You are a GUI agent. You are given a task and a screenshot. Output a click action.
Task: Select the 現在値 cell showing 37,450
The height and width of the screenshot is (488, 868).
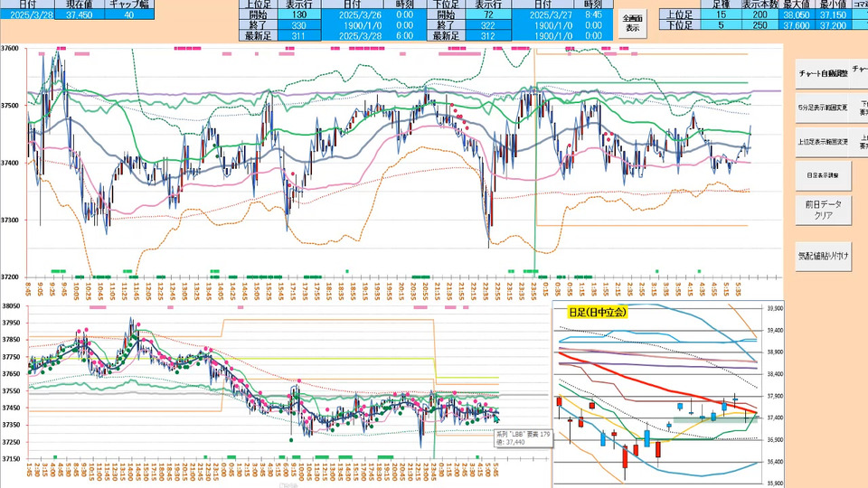80,15
